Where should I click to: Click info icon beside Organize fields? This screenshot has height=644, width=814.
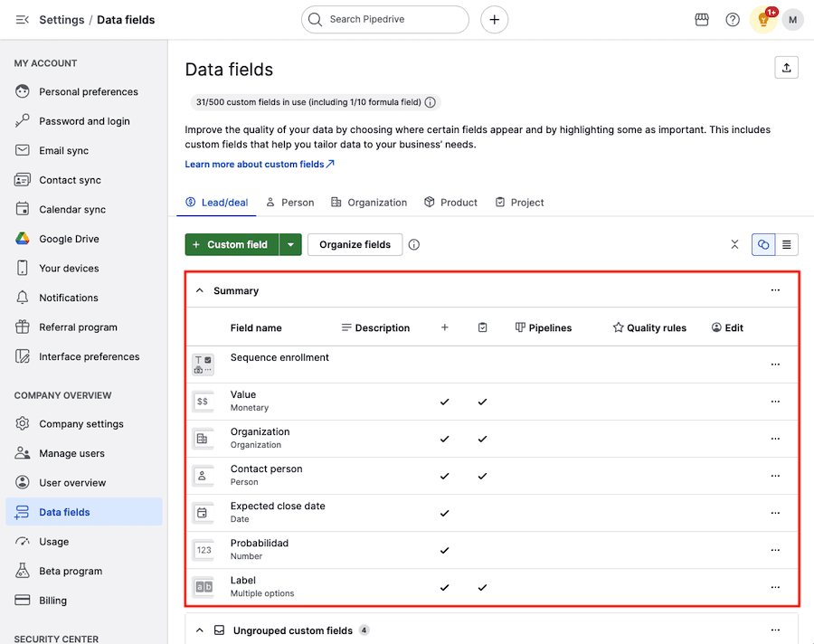[414, 244]
